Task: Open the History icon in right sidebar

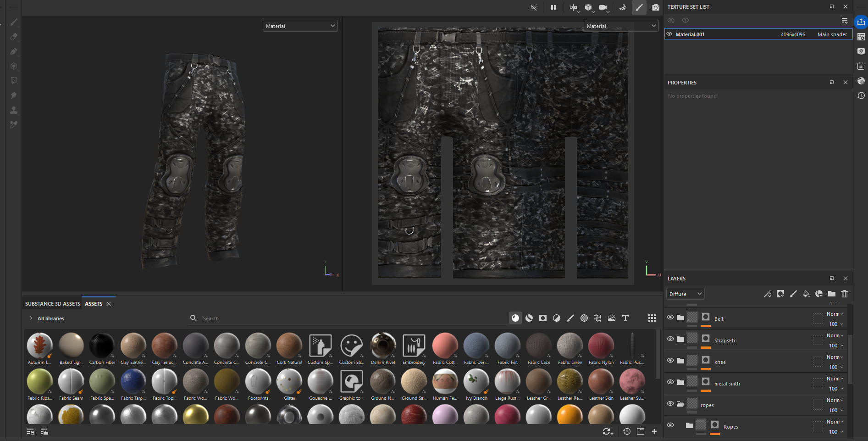Action: click(861, 95)
